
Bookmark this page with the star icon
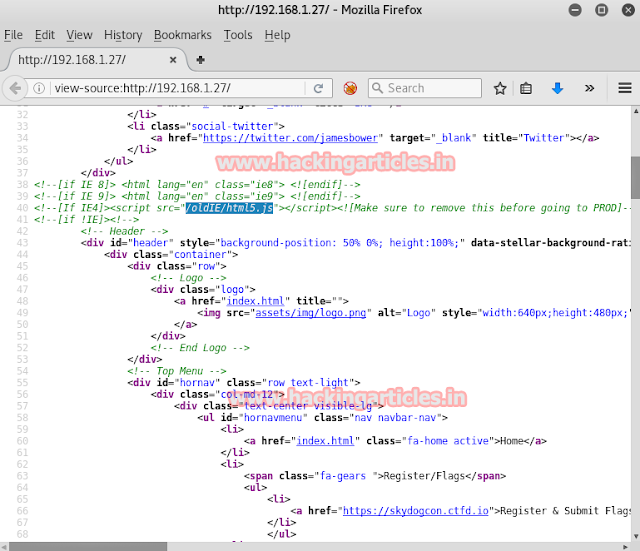500,88
